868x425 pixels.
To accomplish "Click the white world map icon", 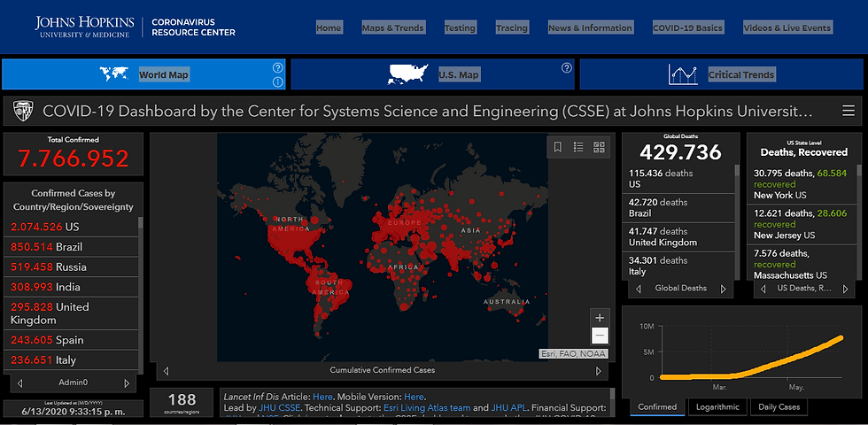I will tap(114, 73).
